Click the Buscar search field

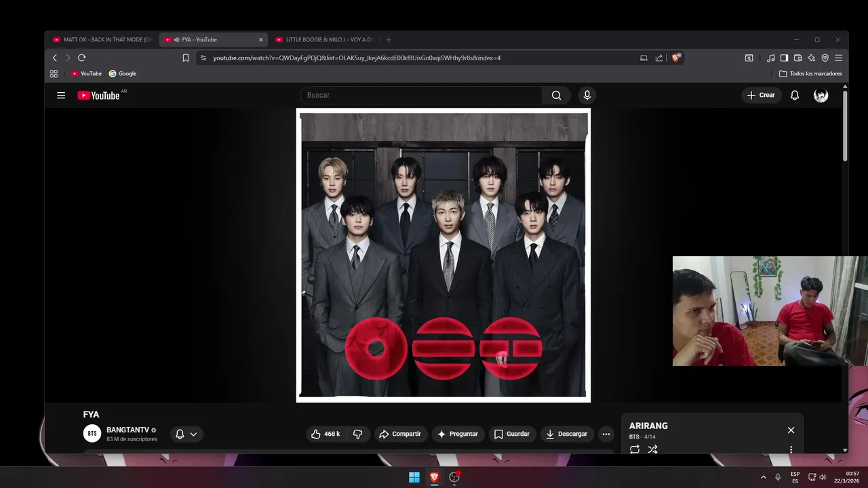pyautogui.click(x=420, y=96)
